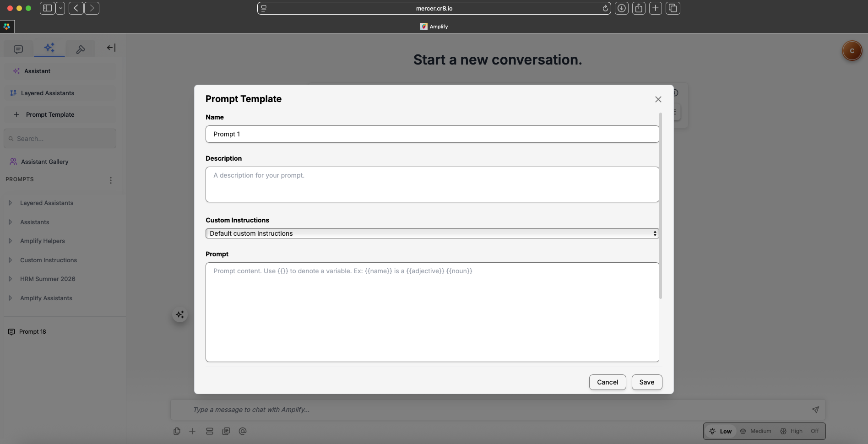Click the mercer.cr8.io address bar
The image size is (868, 444).
[x=434, y=8]
